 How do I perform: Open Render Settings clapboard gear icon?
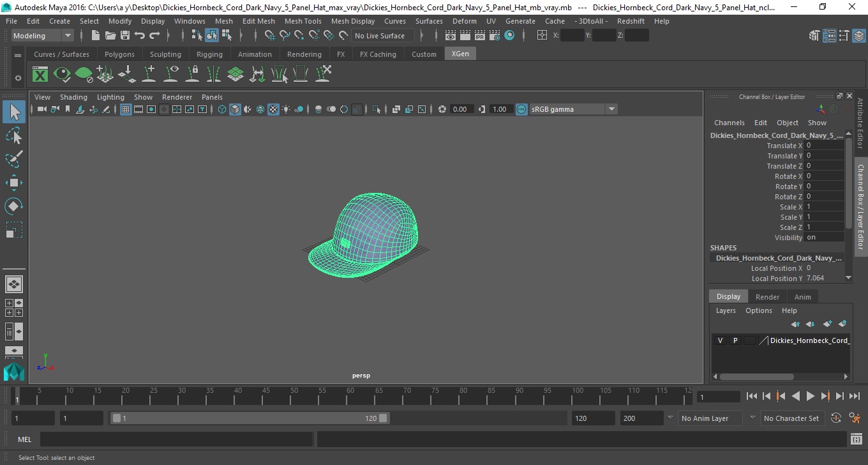click(x=495, y=36)
